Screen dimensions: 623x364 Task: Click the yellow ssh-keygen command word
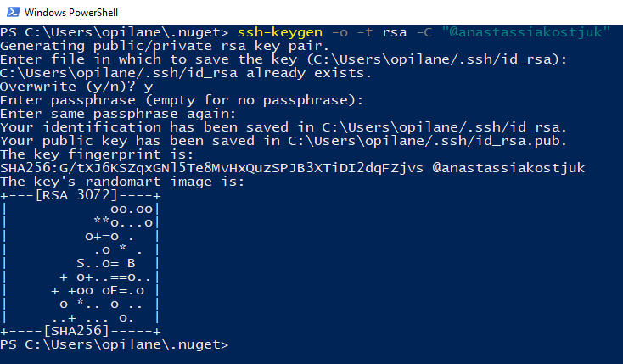[x=280, y=32]
